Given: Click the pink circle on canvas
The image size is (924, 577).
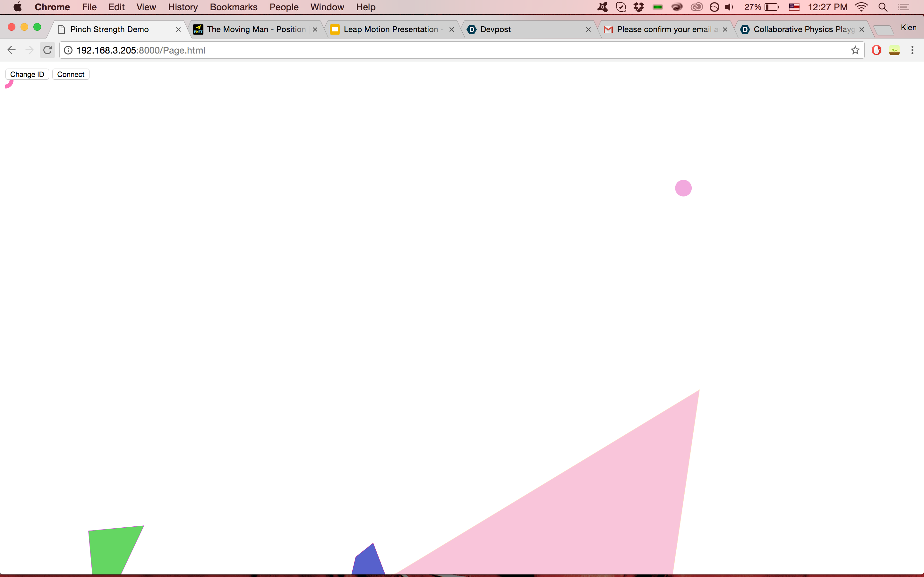Looking at the screenshot, I should (683, 188).
